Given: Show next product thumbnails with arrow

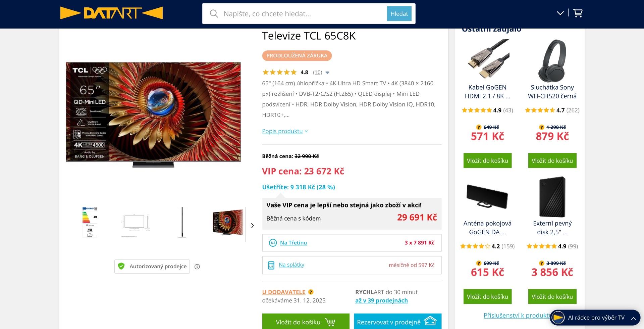Looking at the screenshot, I should [x=253, y=226].
